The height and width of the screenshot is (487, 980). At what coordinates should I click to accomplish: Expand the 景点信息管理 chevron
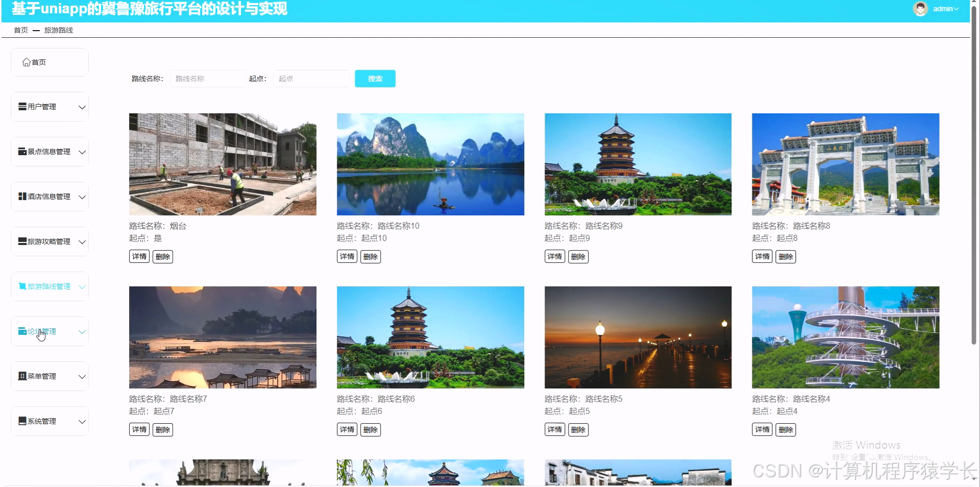coord(82,152)
